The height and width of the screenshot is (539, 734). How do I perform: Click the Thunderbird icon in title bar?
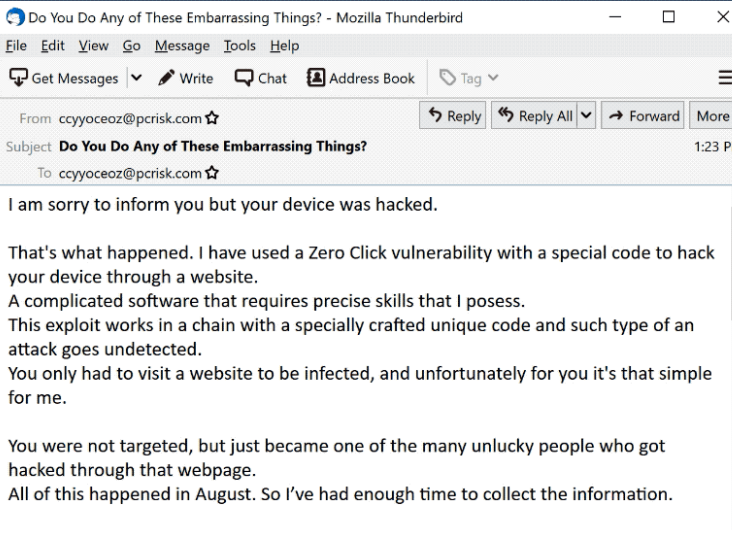click(x=15, y=17)
